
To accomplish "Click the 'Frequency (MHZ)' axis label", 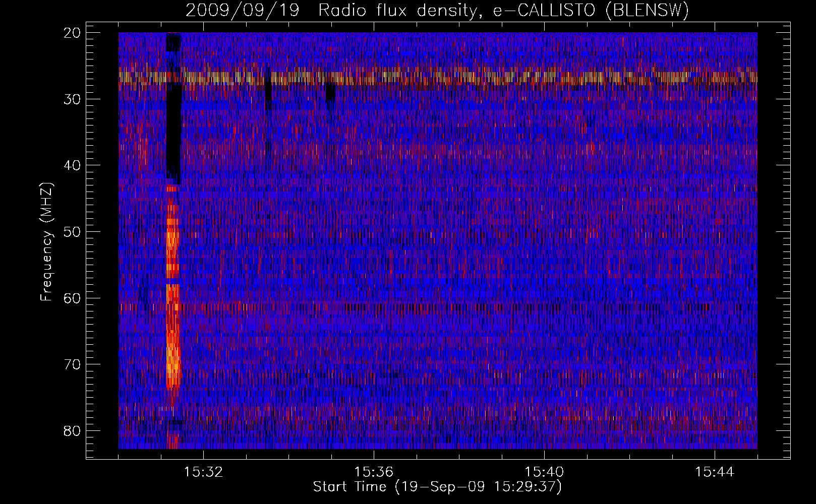I will click(46, 242).
